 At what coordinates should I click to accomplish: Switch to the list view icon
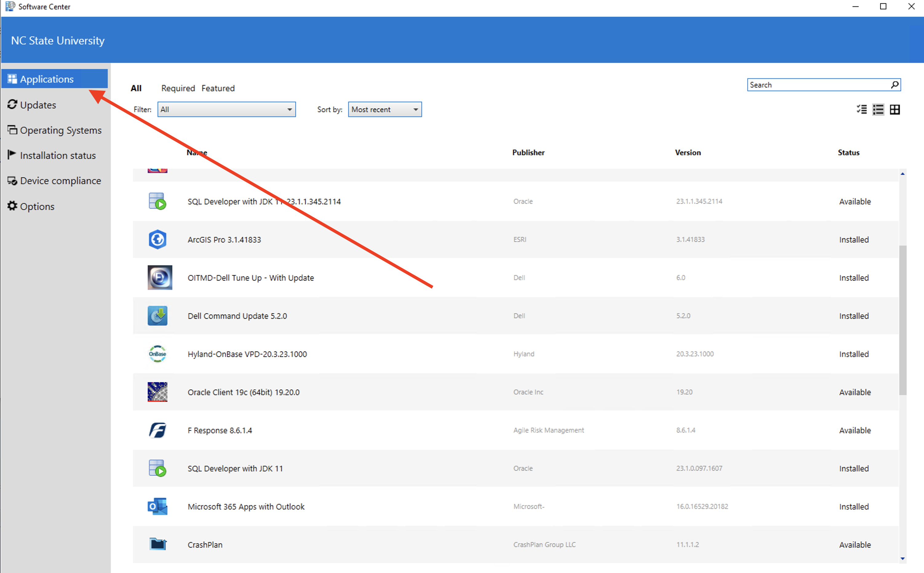878,110
